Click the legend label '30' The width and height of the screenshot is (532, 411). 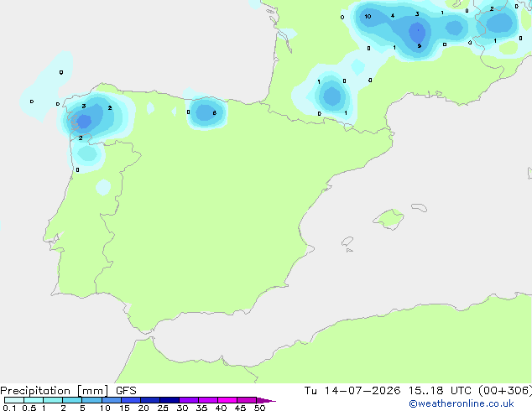tap(182, 408)
